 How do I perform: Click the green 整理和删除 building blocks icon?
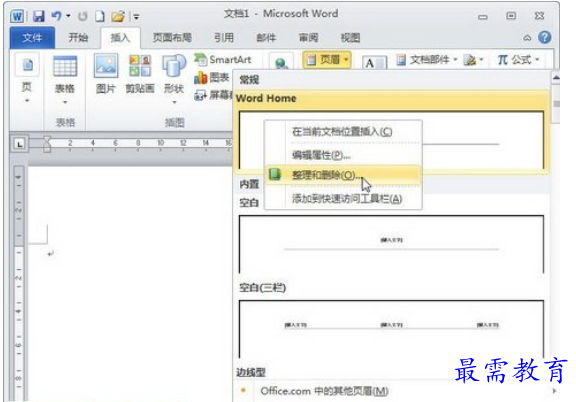pyautogui.click(x=275, y=174)
